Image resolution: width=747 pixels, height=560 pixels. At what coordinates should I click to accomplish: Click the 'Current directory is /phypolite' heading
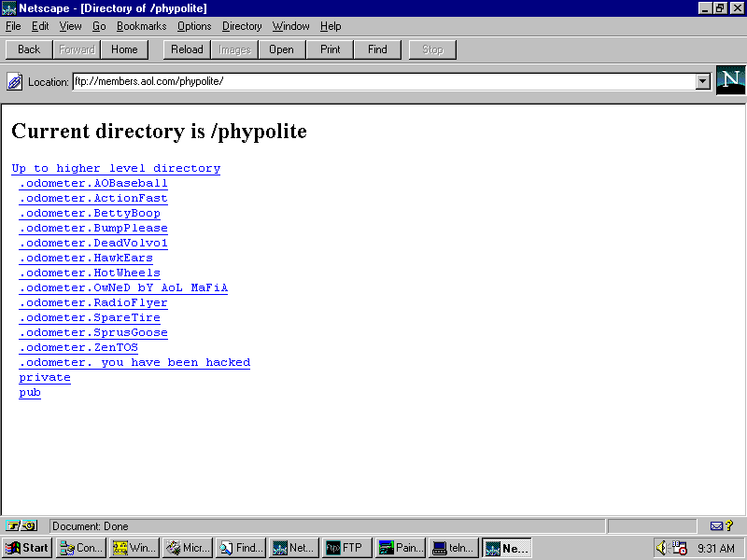coord(159,132)
